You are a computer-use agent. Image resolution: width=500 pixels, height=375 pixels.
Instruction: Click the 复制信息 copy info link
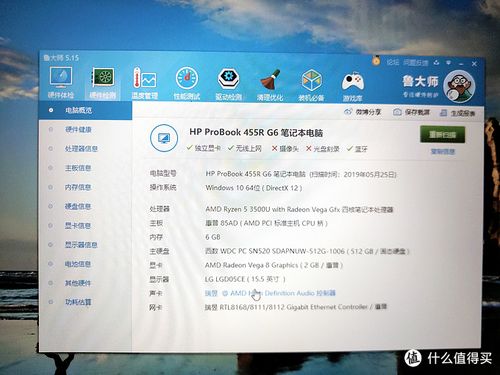point(443,152)
